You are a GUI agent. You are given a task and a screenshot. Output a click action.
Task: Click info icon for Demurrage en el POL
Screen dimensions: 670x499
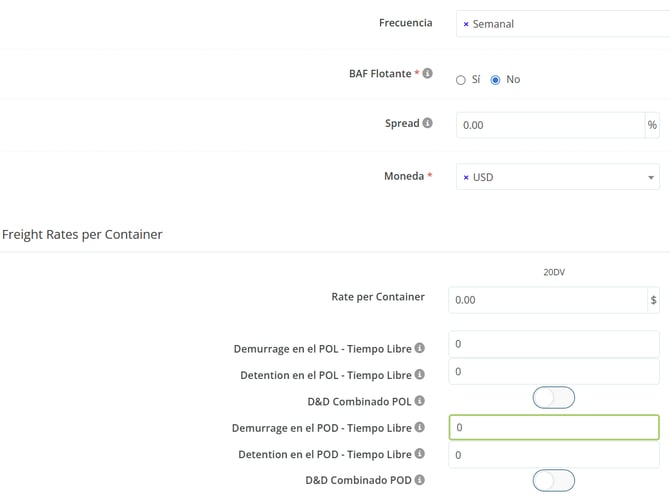point(420,349)
